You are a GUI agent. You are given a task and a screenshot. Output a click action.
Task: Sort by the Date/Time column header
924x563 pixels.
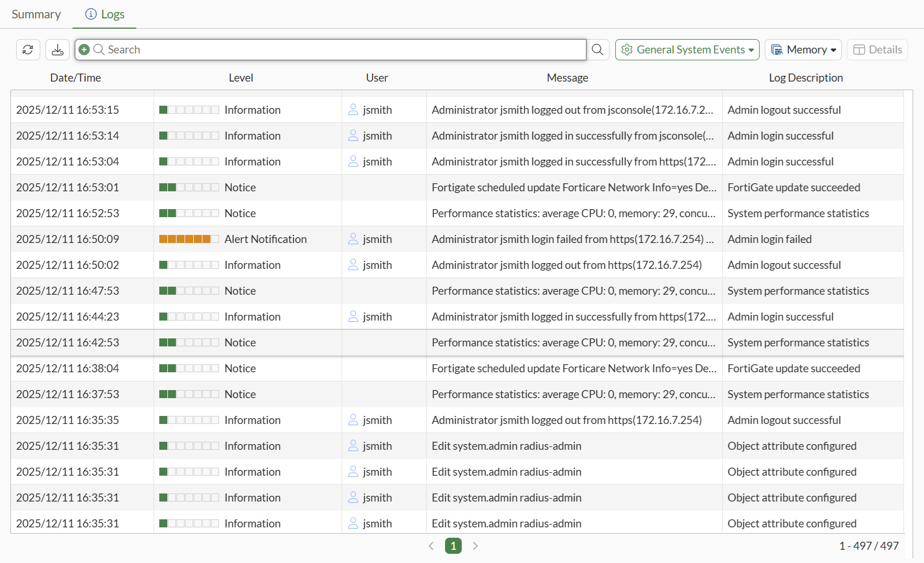pyautogui.click(x=75, y=78)
